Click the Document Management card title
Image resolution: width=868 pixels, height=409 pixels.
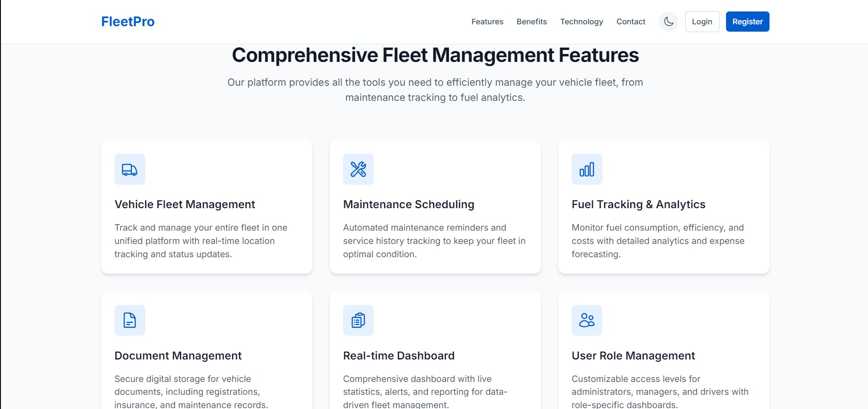click(x=178, y=356)
